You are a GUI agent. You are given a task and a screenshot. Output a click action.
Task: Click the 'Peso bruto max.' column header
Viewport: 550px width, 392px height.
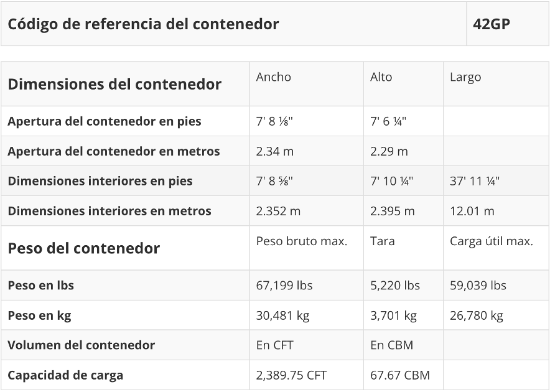click(302, 241)
